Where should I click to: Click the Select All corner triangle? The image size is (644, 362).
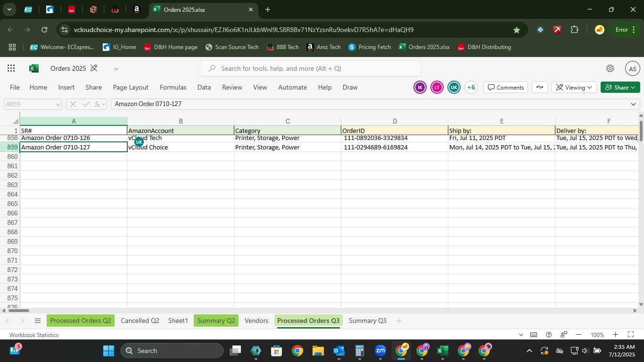click(16, 122)
